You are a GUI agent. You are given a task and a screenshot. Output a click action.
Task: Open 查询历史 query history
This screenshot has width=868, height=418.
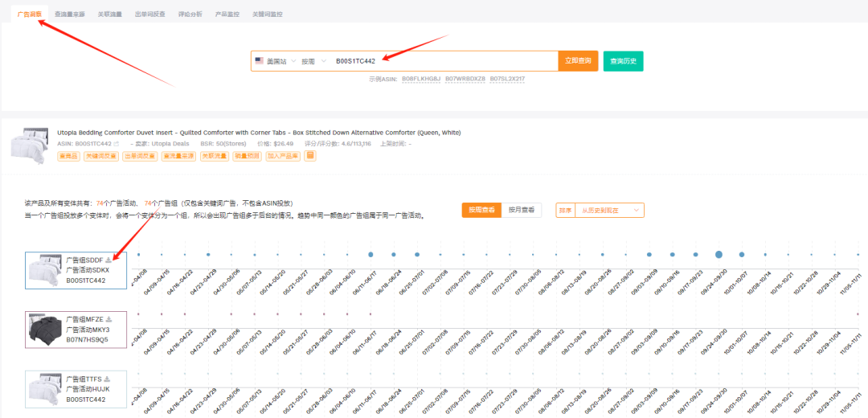coord(624,61)
